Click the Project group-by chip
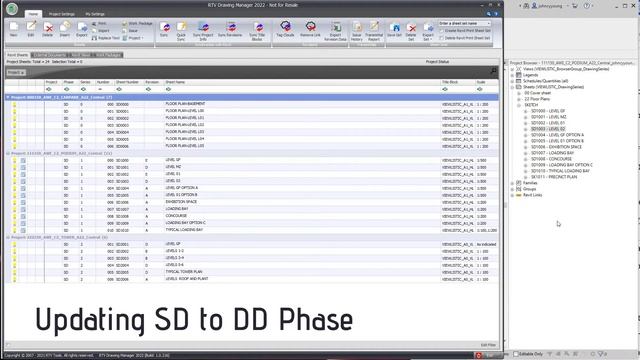 click(x=16, y=72)
